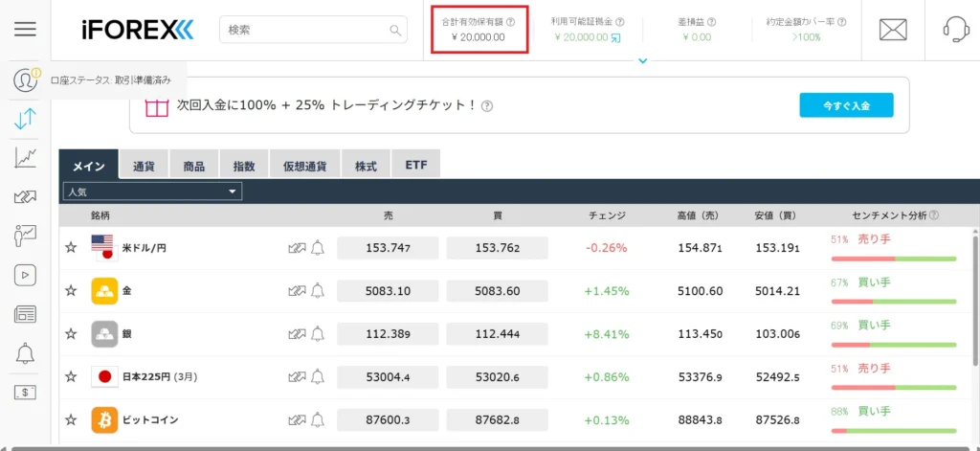
Task: Click sentiment bar for ビットコイン
Action: click(x=894, y=431)
